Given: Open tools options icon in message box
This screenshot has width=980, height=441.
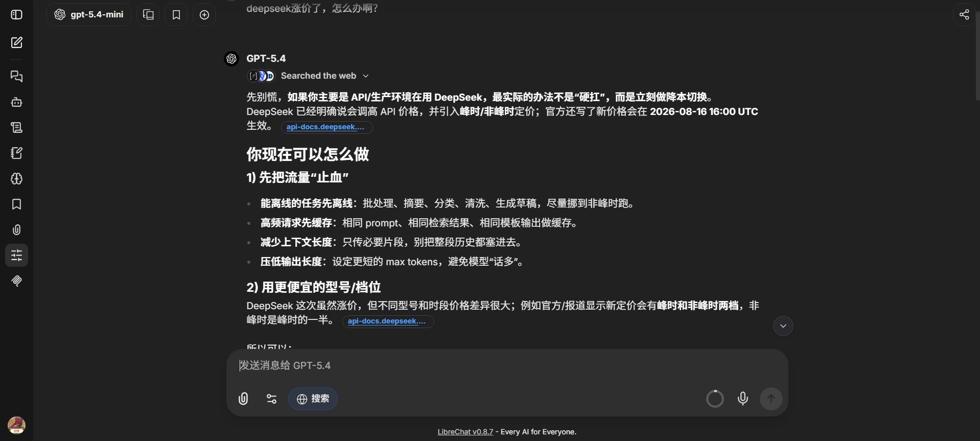Looking at the screenshot, I should click(272, 399).
